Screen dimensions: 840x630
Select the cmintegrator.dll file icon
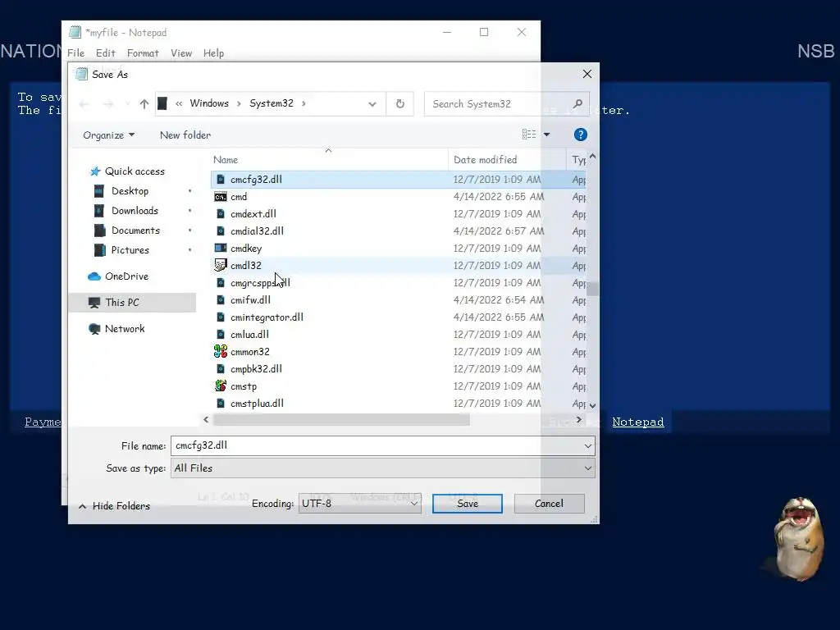220,317
